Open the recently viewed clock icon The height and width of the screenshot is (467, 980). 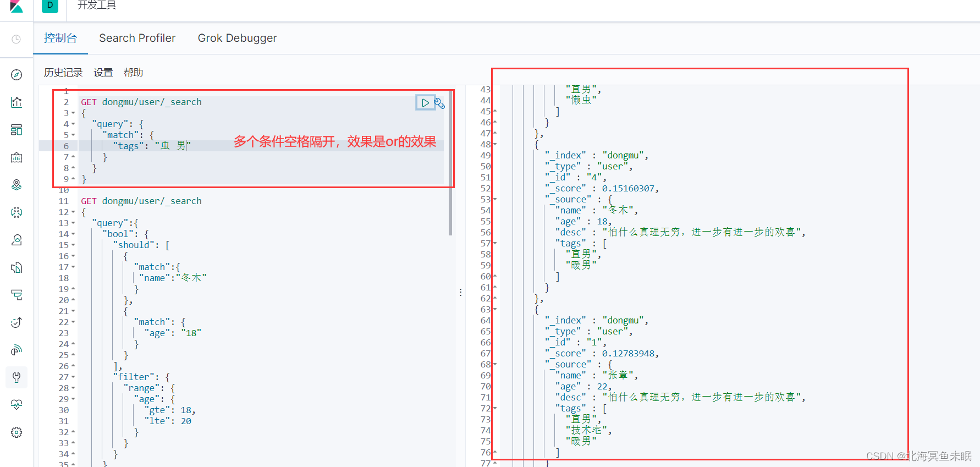click(16, 39)
